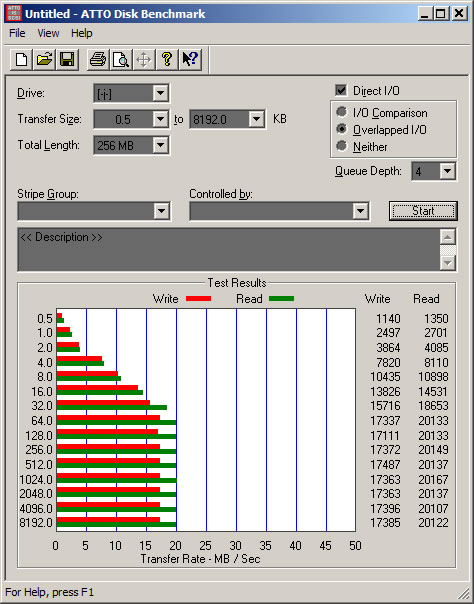Image resolution: width=474 pixels, height=604 pixels.
Task: Click the Open folder toolbar icon
Action: (x=44, y=60)
